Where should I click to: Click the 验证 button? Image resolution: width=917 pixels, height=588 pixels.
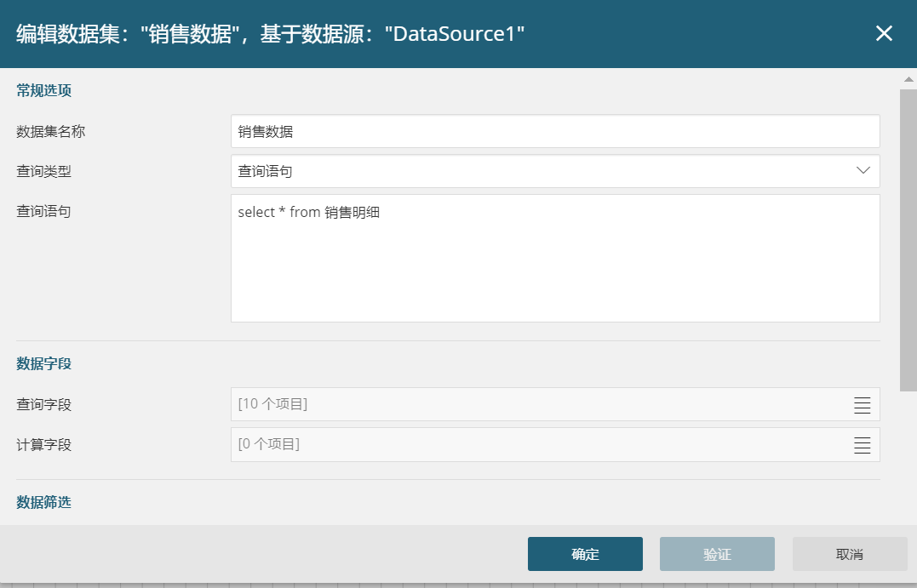(717, 554)
